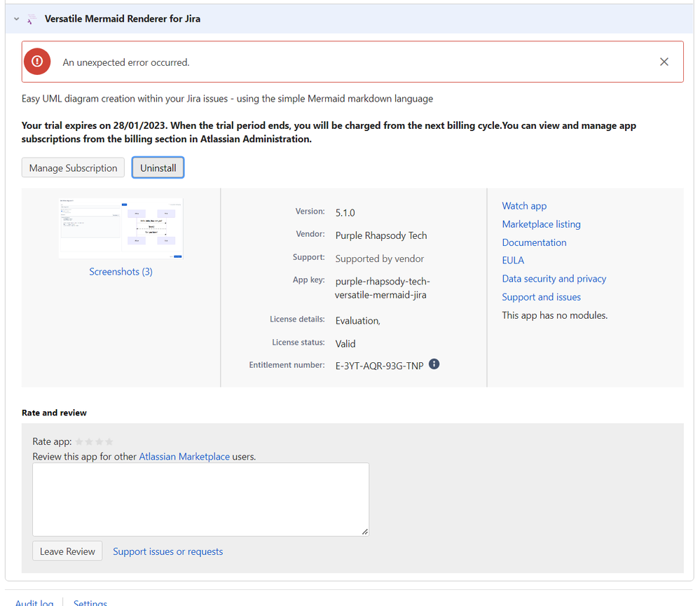Click the Watch app link
This screenshot has height=606, width=700.
(524, 206)
